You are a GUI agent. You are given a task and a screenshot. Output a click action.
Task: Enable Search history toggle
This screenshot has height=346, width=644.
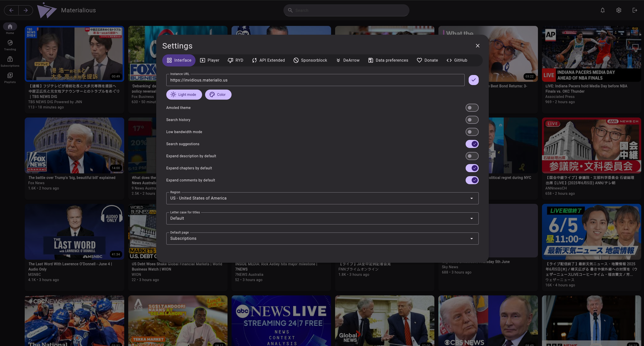pos(472,120)
